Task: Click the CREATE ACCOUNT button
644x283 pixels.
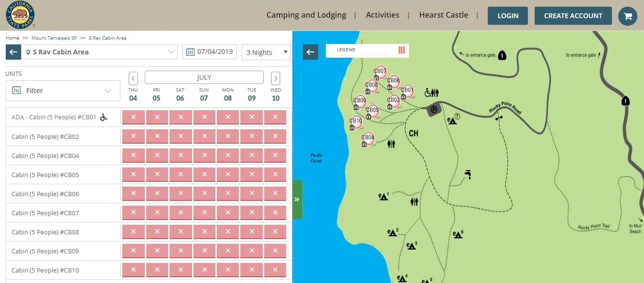Action: point(573,16)
